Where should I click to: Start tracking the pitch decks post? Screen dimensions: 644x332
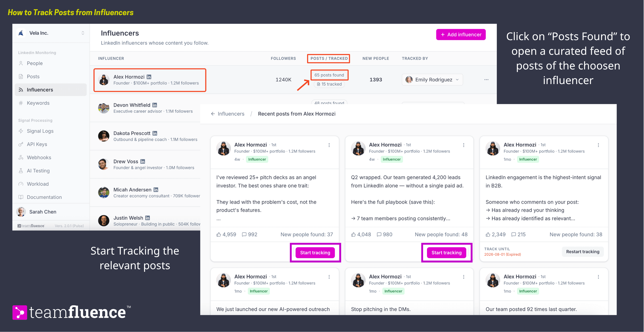point(315,253)
